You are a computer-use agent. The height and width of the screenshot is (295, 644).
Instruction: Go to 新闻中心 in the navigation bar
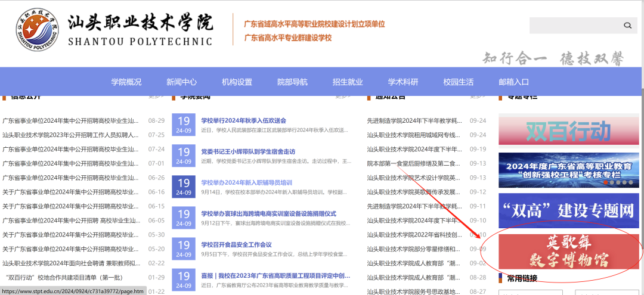coord(181,82)
